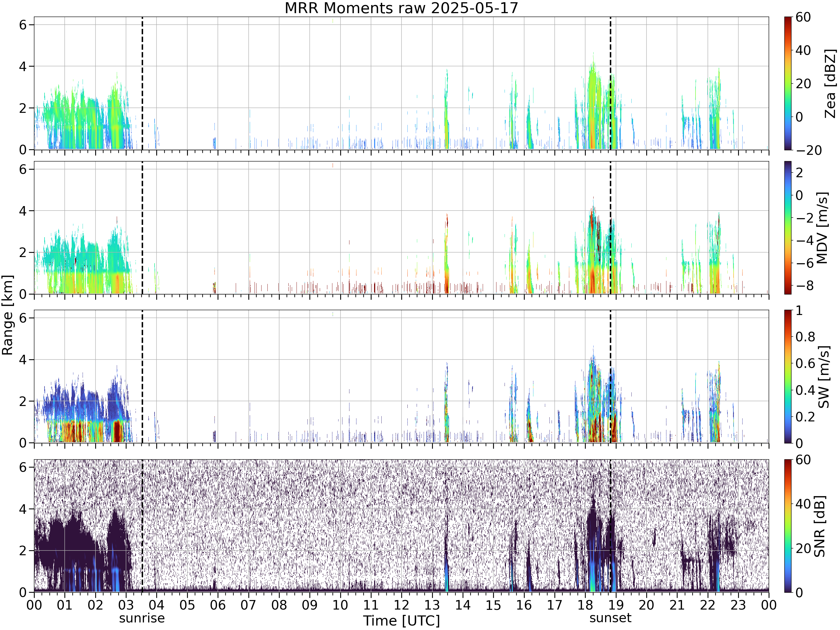Click the SNR [dB] colorbar
This screenshot has width=840, height=630.
tap(788, 526)
